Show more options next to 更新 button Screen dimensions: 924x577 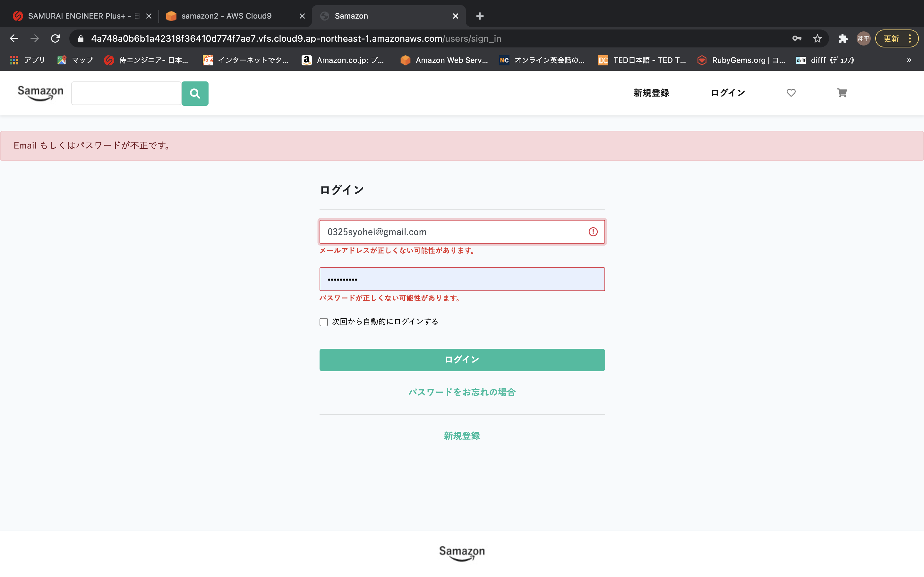click(x=911, y=38)
